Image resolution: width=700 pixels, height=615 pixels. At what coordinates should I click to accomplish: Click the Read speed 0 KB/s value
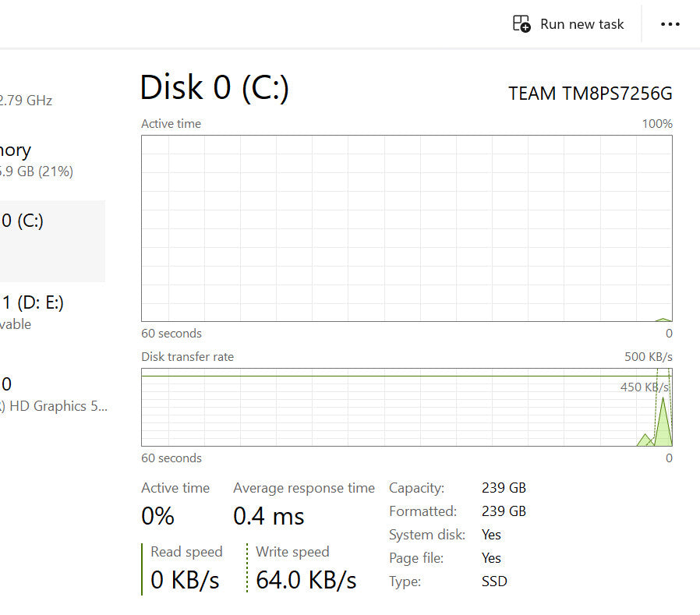185,580
